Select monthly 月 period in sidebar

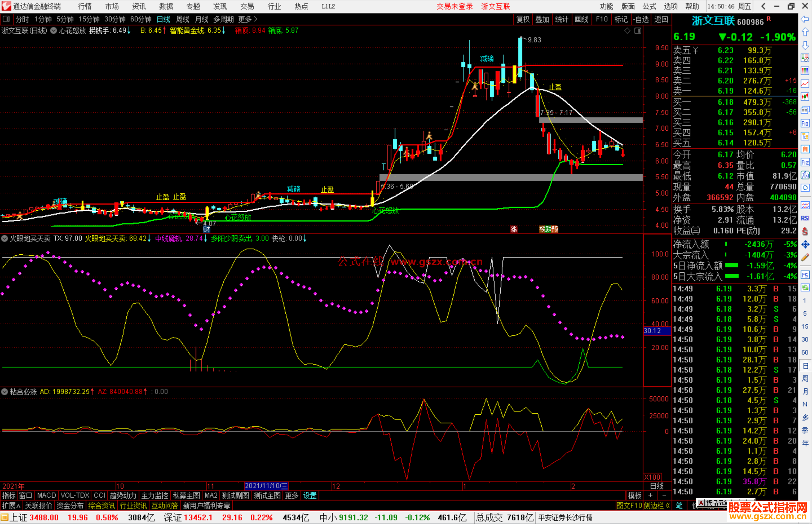(x=805, y=391)
